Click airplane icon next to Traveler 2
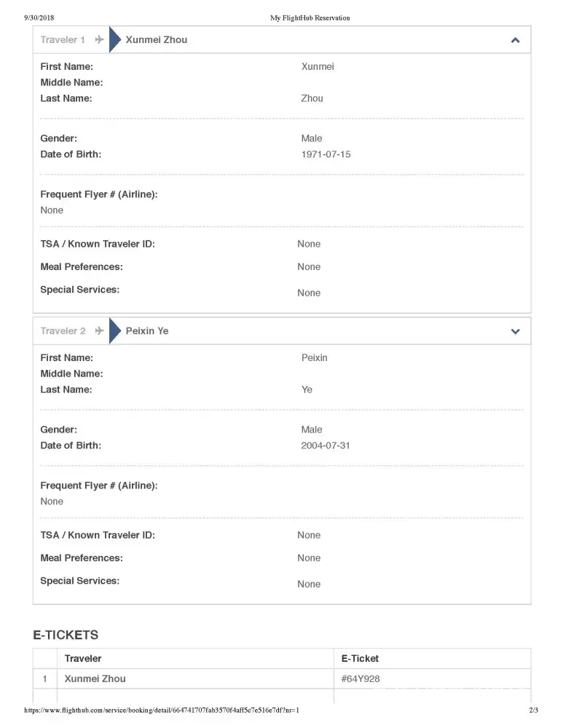The image size is (563, 728). [x=100, y=331]
